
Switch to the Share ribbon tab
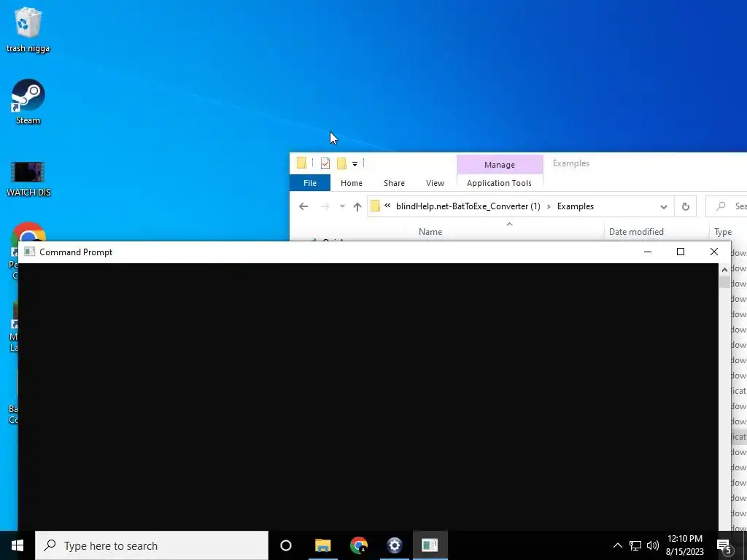click(x=394, y=183)
